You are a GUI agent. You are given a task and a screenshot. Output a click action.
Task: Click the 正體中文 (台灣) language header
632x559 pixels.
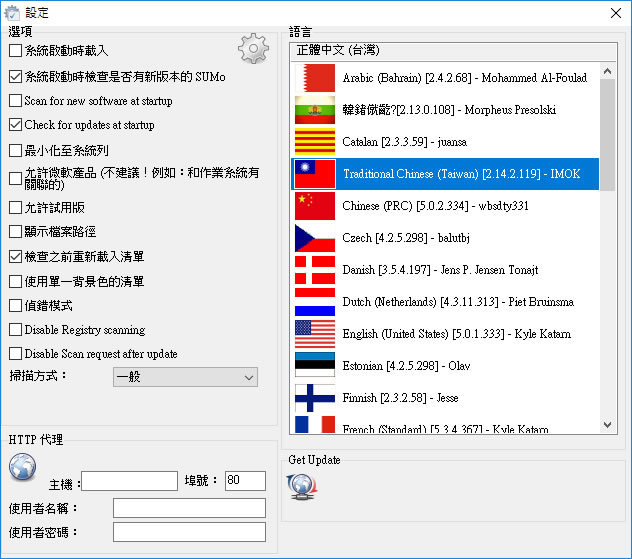click(x=453, y=51)
